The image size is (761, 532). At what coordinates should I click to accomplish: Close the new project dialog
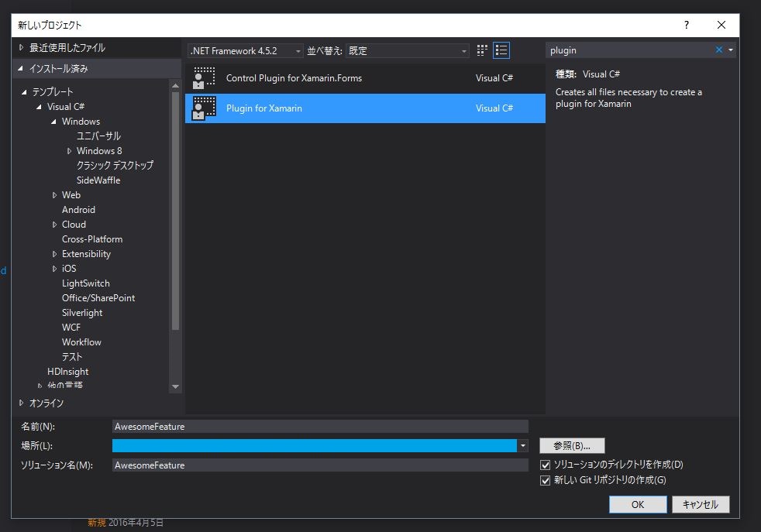pos(721,26)
